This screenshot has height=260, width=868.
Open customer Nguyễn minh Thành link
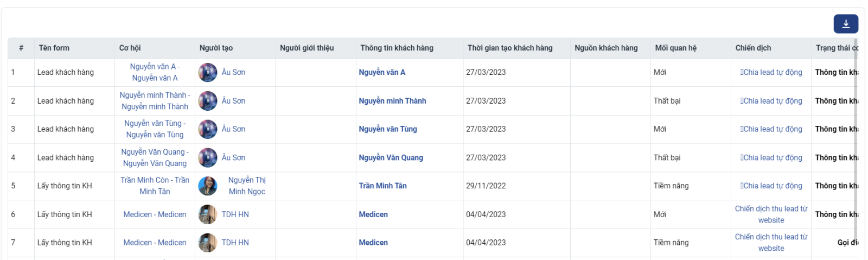392,101
